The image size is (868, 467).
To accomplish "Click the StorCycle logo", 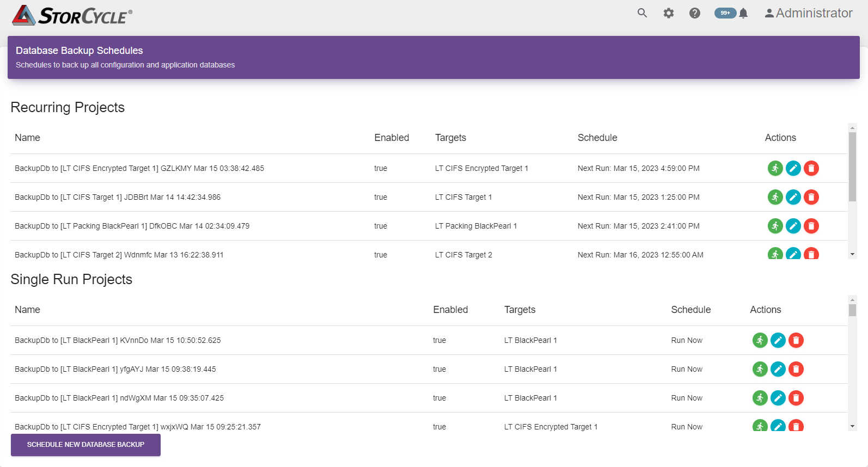I will point(72,15).
